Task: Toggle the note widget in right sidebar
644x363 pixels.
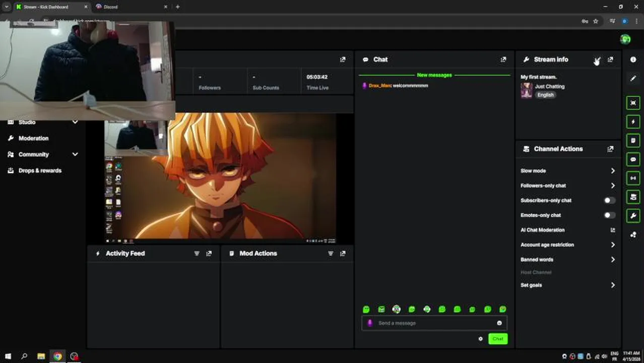Action: click(633, 141)
